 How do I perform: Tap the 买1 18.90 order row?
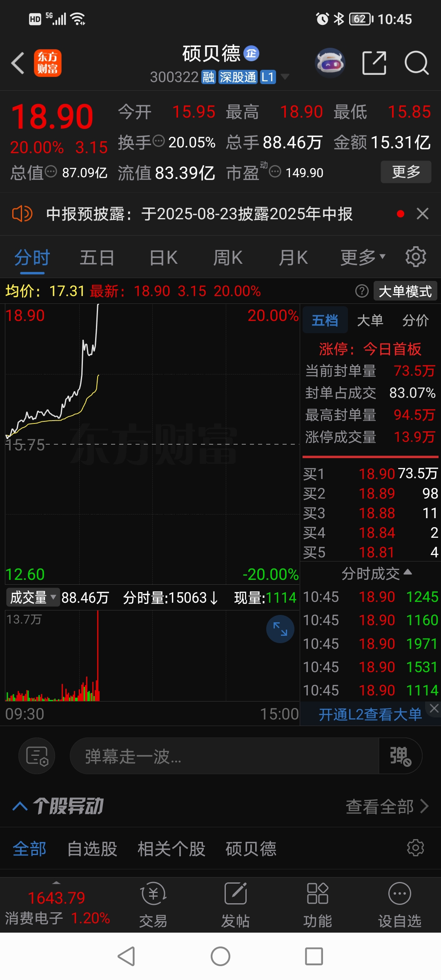[x=370, y=474]
